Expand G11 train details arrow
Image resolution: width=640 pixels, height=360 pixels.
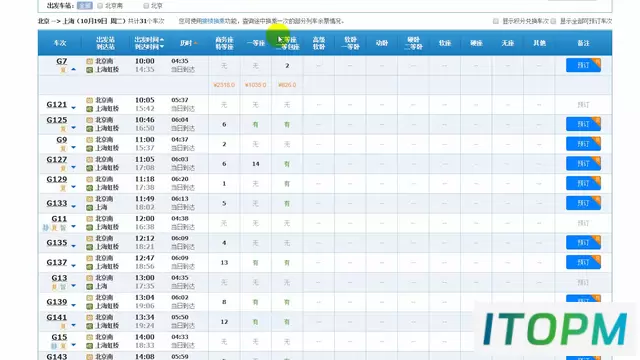[73, 227]
